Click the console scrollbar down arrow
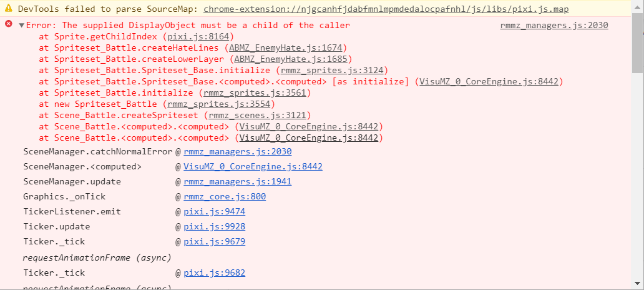 637,283
